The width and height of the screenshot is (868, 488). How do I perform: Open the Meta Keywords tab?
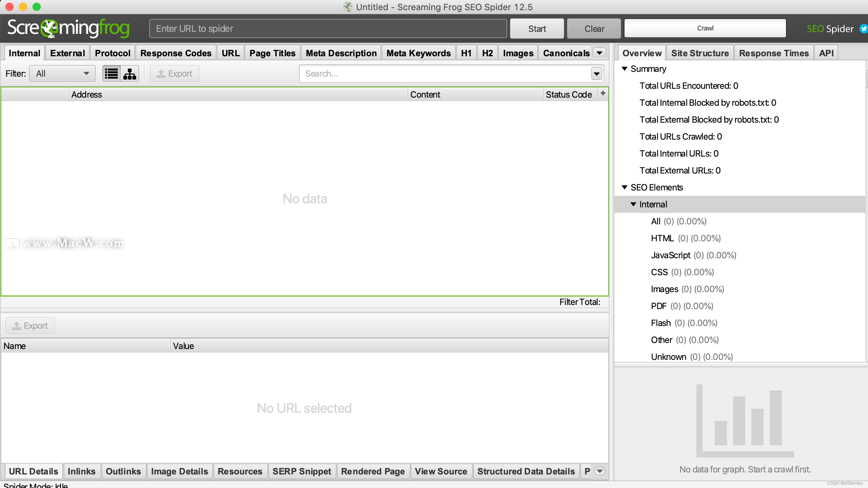click(418, 53)
